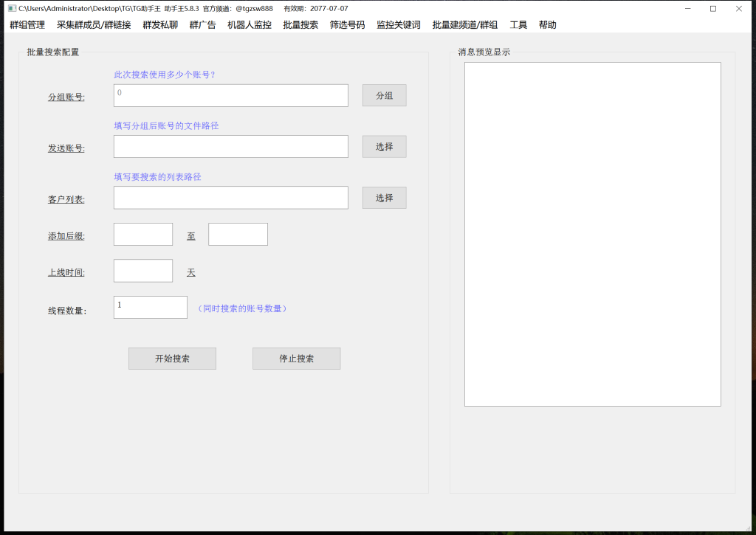Click hint text 此次搜索使用多少个账号?
This screenshot has height=535, width=756.
coord(165,75)
